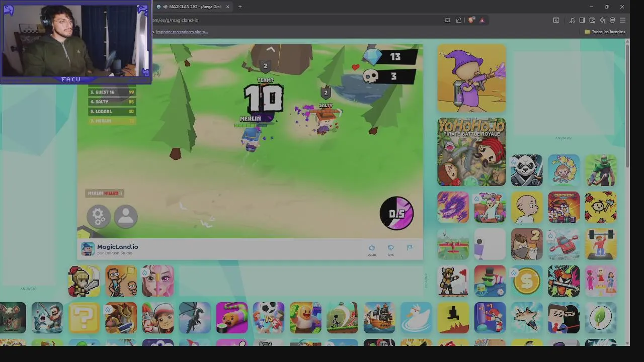Open Brave Rewards triangle icon
Screen dimensions: 644x362
(x=482, y=20)
